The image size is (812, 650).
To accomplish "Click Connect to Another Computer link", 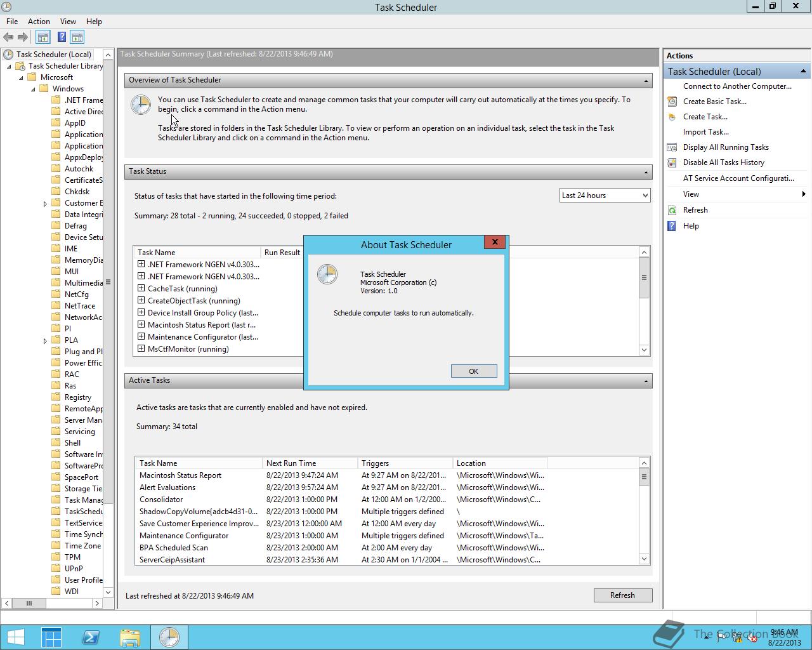I will (737, 86).
